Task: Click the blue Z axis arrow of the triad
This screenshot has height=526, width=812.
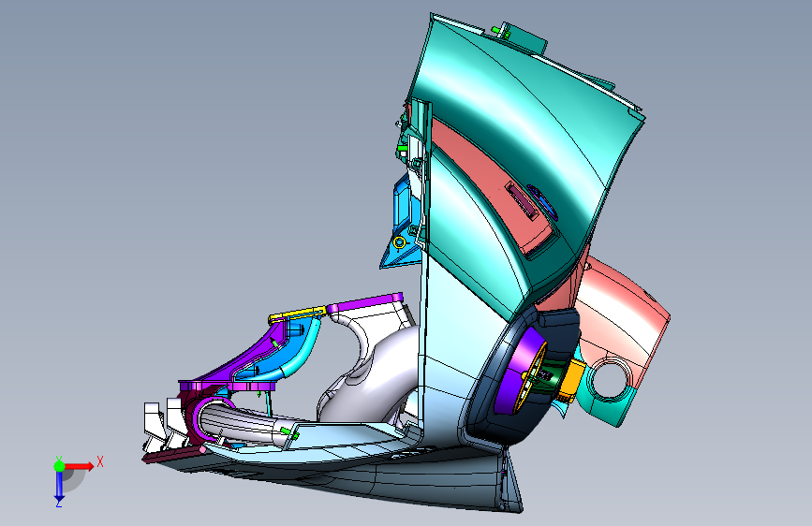Action: (59, 486)
